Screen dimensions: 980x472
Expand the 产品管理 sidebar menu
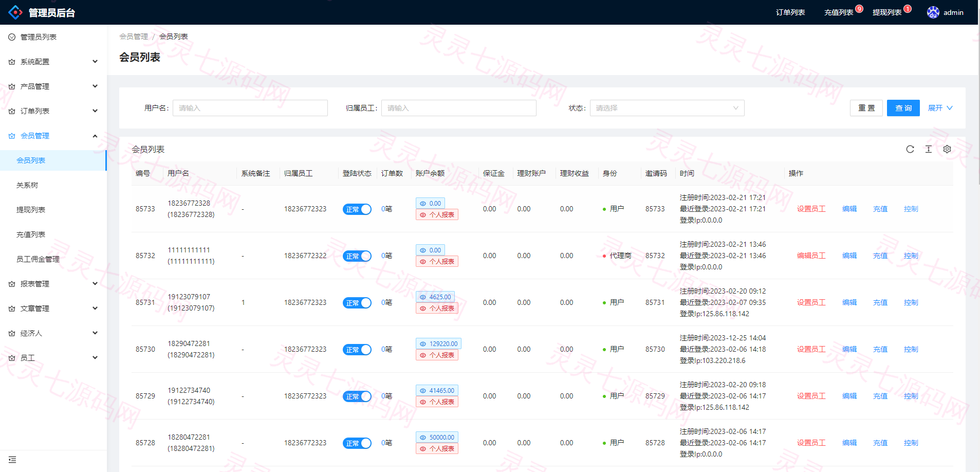(53, 86)
